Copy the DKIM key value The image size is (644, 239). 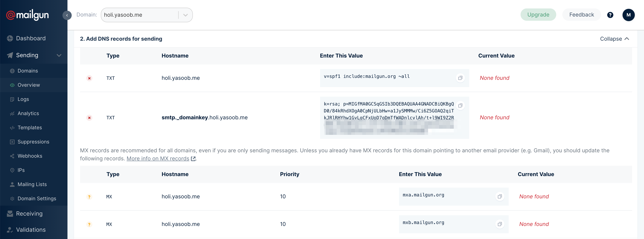tap(460, 106)
